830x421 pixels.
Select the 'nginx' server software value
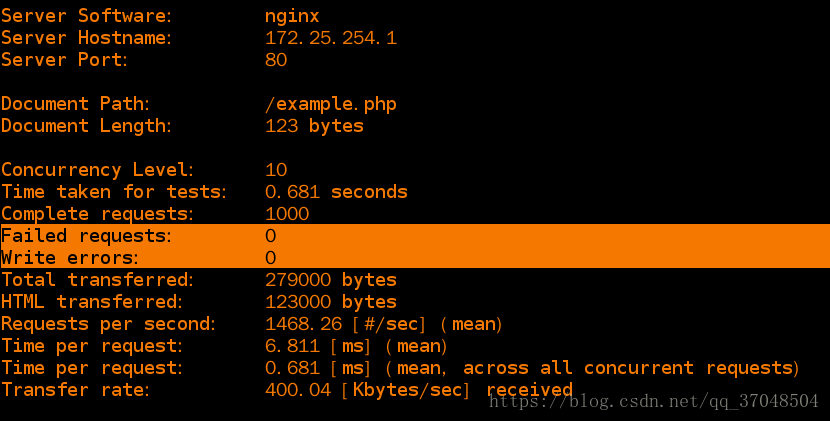[292, 17]
